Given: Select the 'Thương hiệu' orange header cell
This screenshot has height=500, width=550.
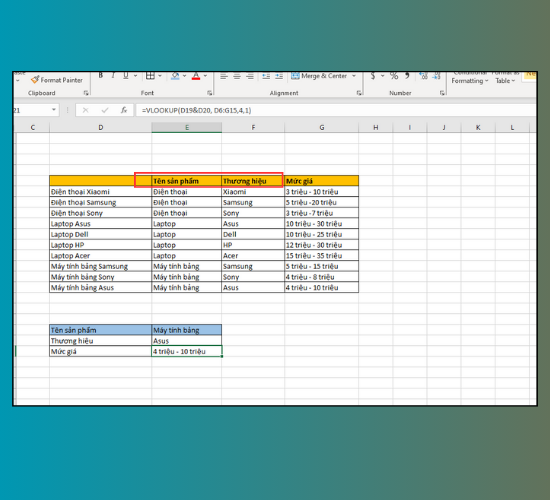Looking at the screenshot, I should pyautogui.click(x=253, y=181).
